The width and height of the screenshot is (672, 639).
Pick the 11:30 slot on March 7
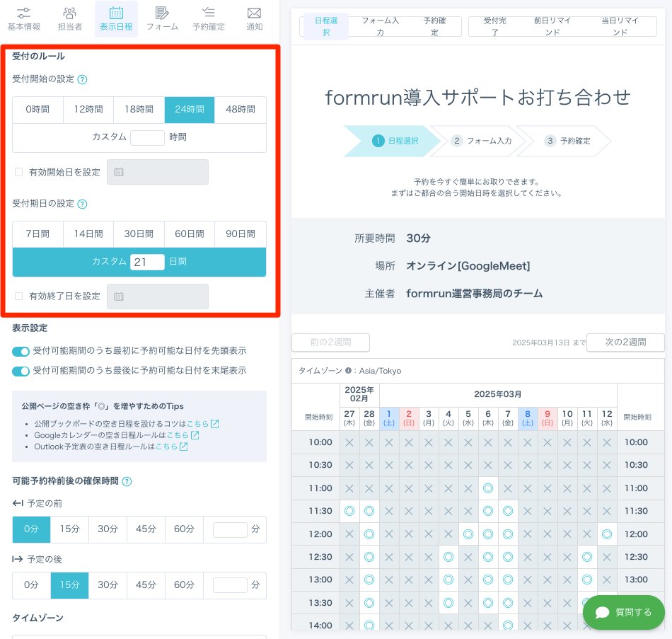pos(507,511)
